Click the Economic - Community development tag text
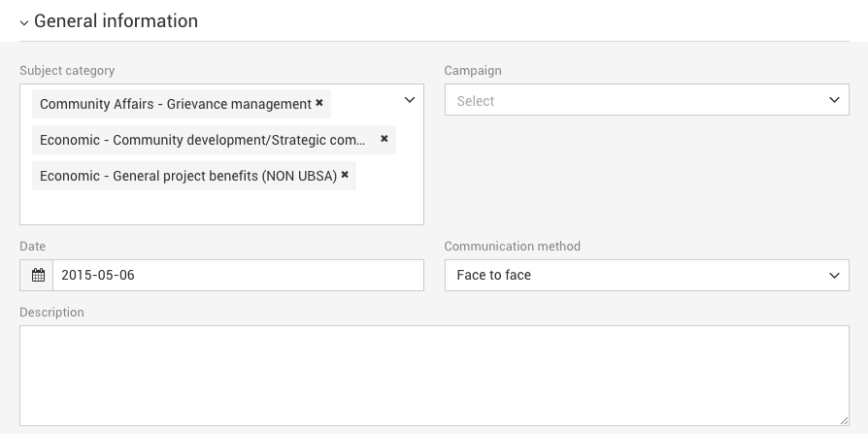The height and width of the screenshot is (434, 868). tap(202, 140)
